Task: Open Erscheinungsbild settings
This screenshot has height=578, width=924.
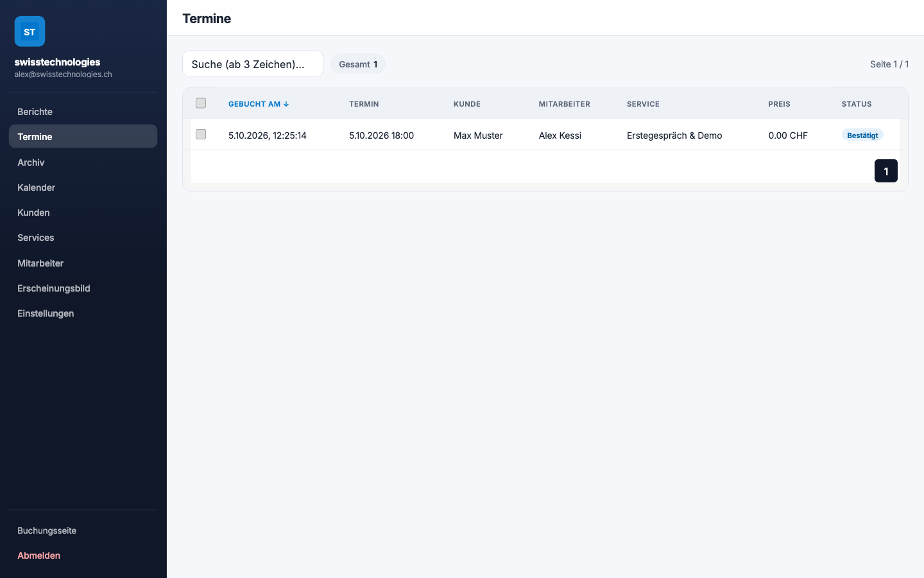Action: pos(83,288)
